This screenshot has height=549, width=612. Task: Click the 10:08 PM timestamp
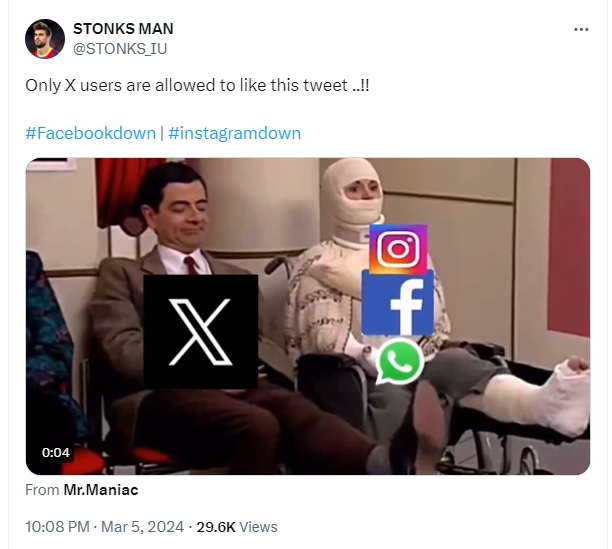point(57,527)
